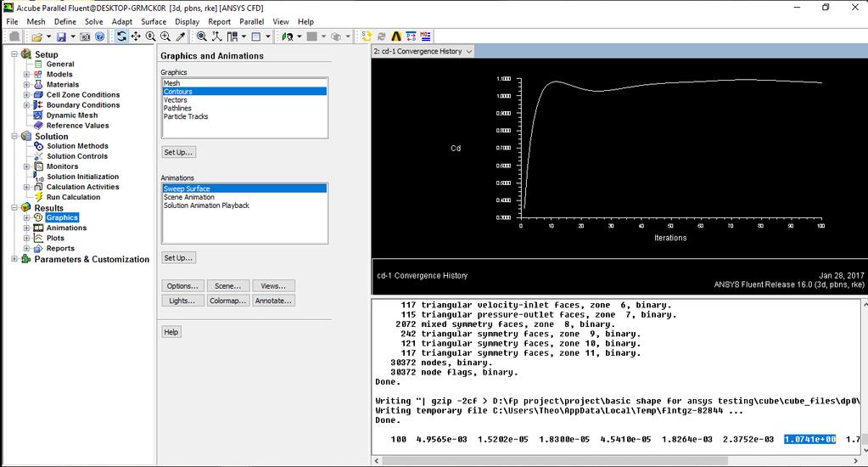Click the Views... button
The width and height of the screenshot is (868, 467).
(273, 286)
